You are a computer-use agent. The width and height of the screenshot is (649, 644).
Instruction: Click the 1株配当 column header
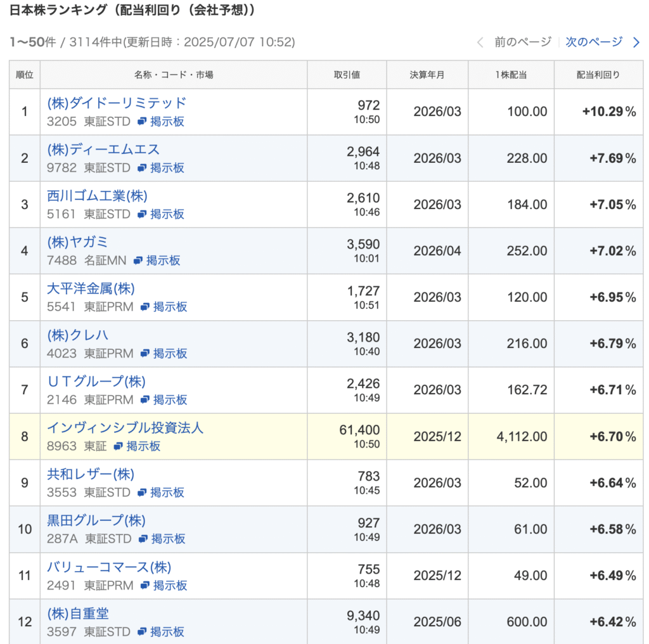[511, 75]
